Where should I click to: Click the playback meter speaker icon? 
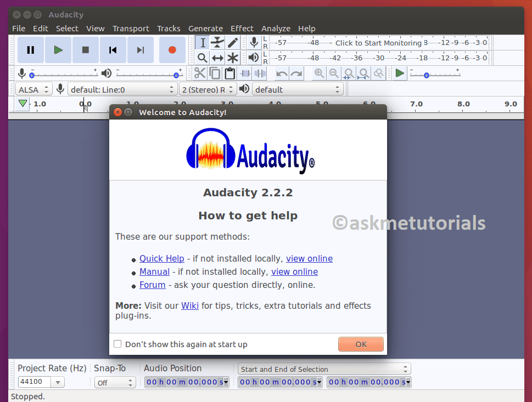point(254,58)
